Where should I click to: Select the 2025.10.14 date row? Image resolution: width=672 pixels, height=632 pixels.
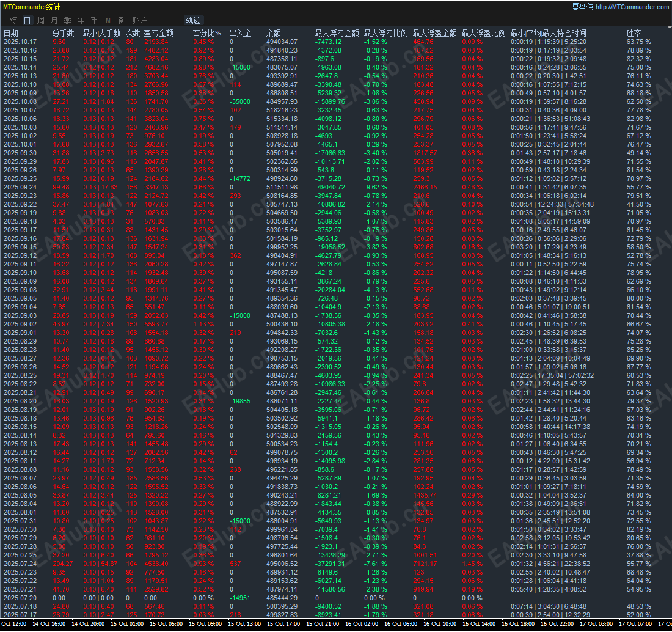20,67
